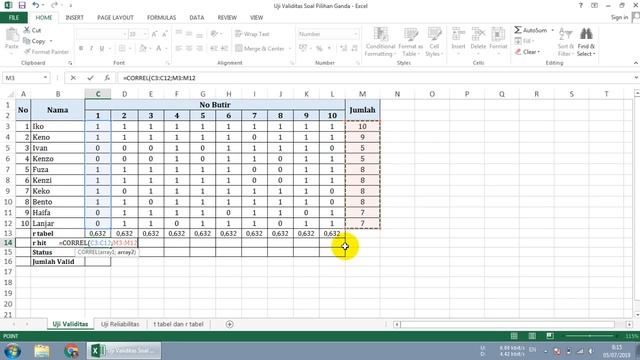The image size is (640, 360).
Task: Click the Delete cells icon
Action: point(478,34)
